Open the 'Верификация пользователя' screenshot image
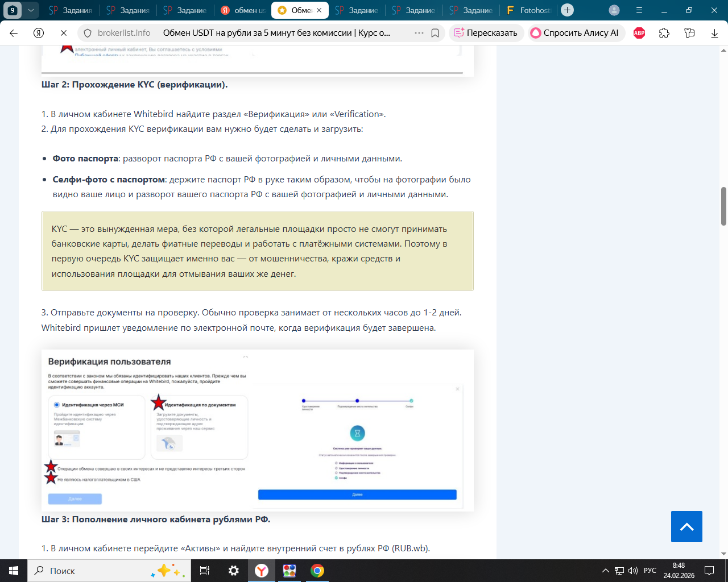The image size is (728, 582). coord(258,430)
